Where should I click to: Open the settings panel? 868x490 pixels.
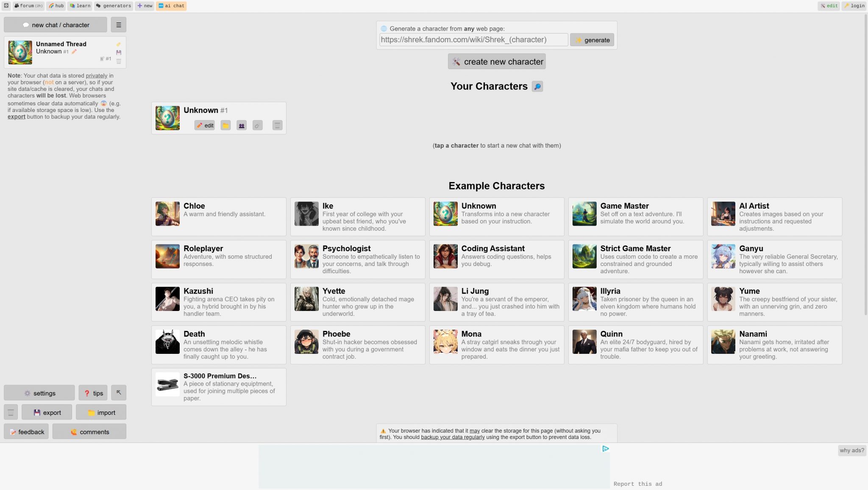click(39, 392)
